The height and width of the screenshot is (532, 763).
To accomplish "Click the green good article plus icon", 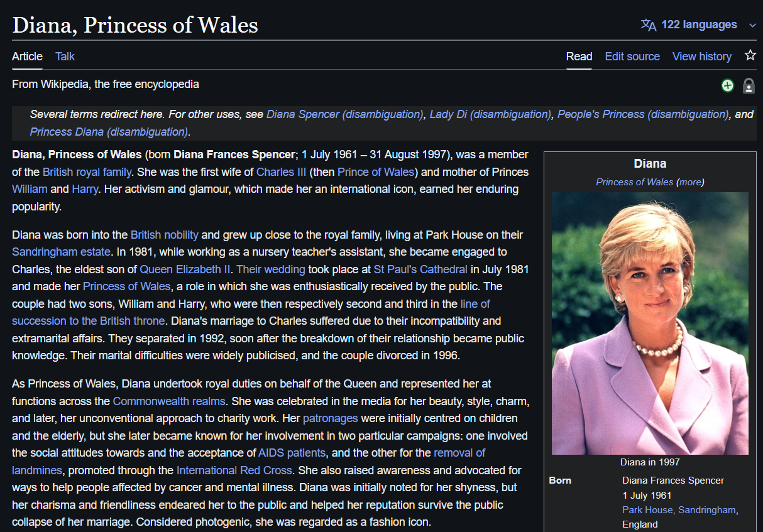I will [x=727, y=85].
